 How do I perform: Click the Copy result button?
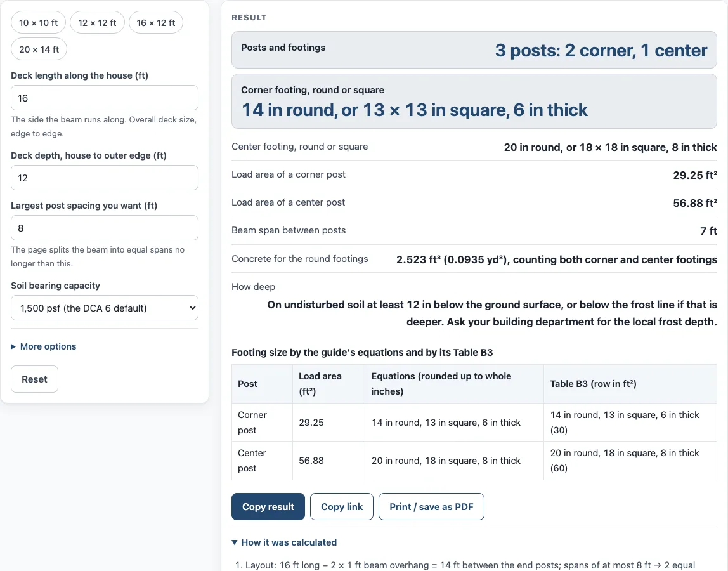pos(268,507)
